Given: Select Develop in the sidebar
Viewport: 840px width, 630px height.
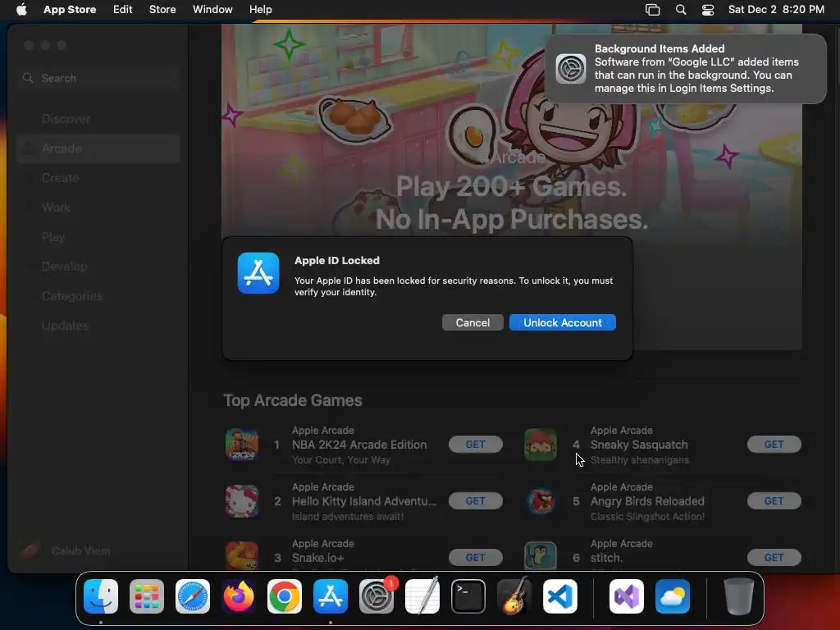Looking at the screenshot, I should 98,267.
